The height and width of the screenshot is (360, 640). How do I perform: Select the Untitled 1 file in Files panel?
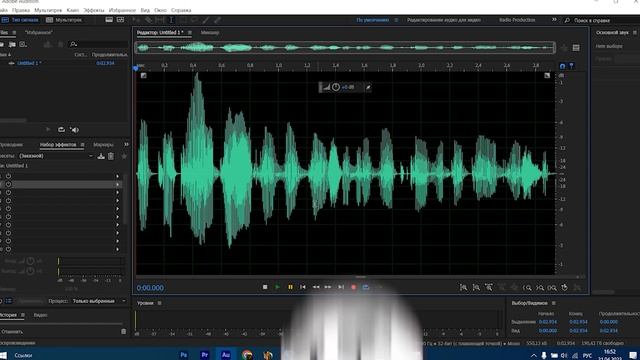(x=29, y=63)
